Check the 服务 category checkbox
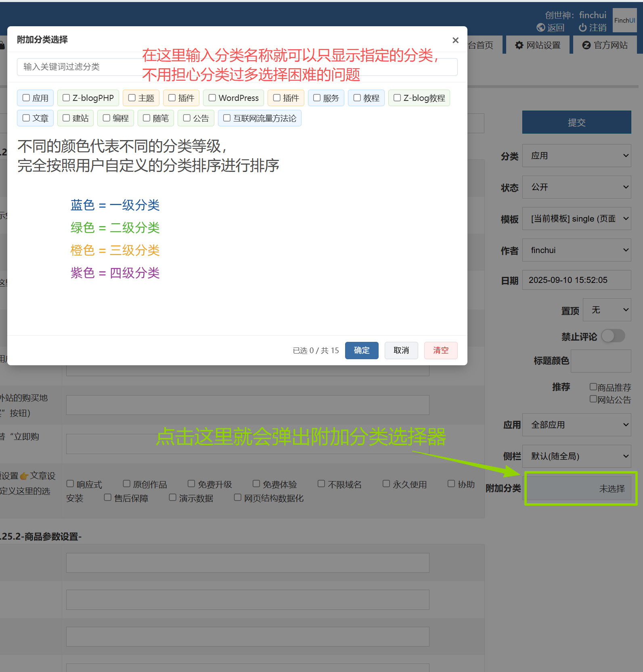 317,98
